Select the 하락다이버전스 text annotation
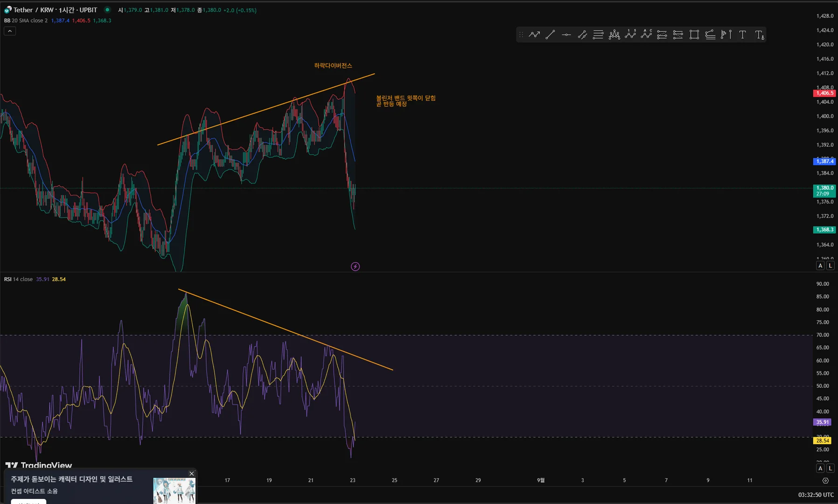838x504 pixels. coord(333,66)
